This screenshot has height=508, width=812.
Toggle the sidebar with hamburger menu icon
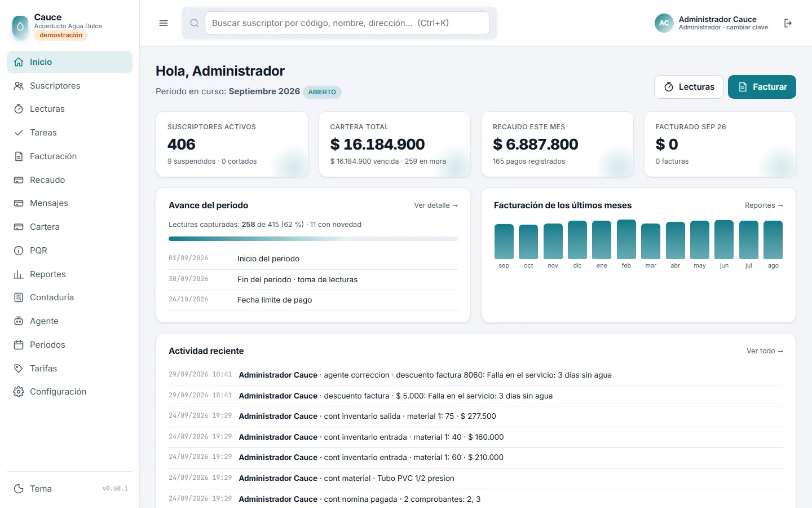pyautogui.click(x=164, y=23)
